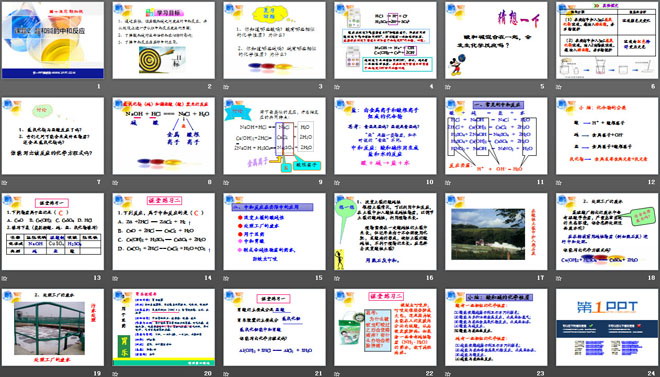Click the animation star icon under slide 2
Viewport: 660px width, 377px height.
(115, 87)
